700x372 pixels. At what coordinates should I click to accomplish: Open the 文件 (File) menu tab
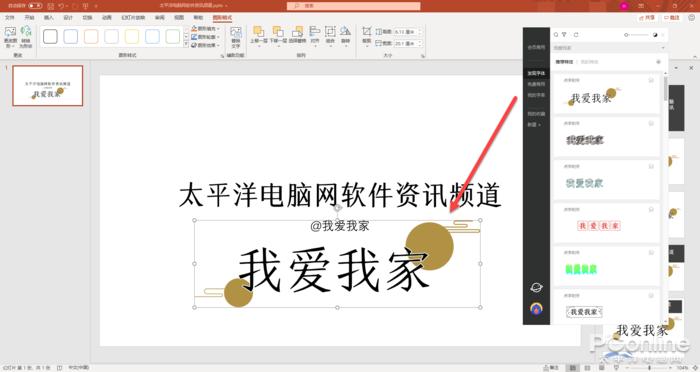pyautogui.click(x=10, y=17)
